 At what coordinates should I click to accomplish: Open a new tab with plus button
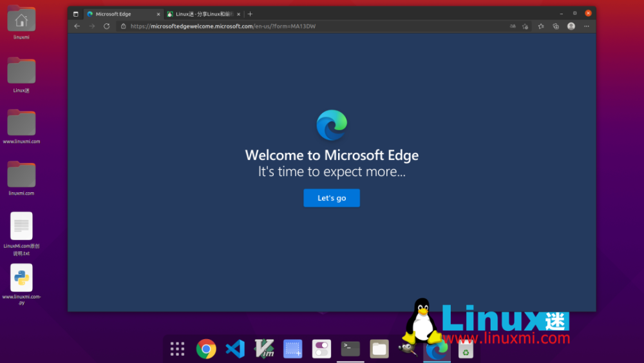pyautogui.click(x=250, y=14)
